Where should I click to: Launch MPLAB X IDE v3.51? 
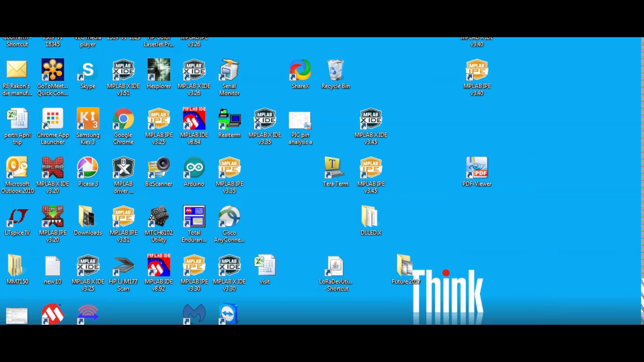pos(123,78)
